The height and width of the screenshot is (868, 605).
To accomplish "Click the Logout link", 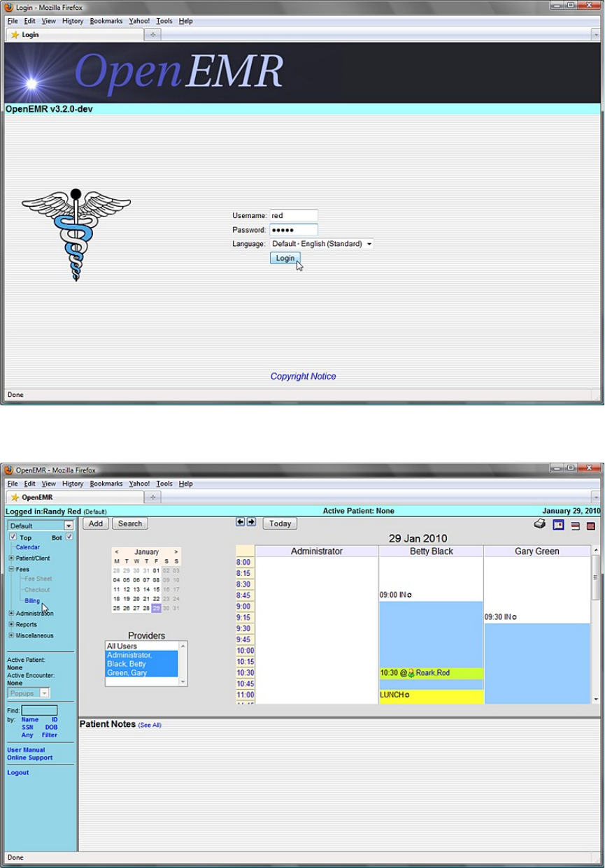I will click(18, 772).
